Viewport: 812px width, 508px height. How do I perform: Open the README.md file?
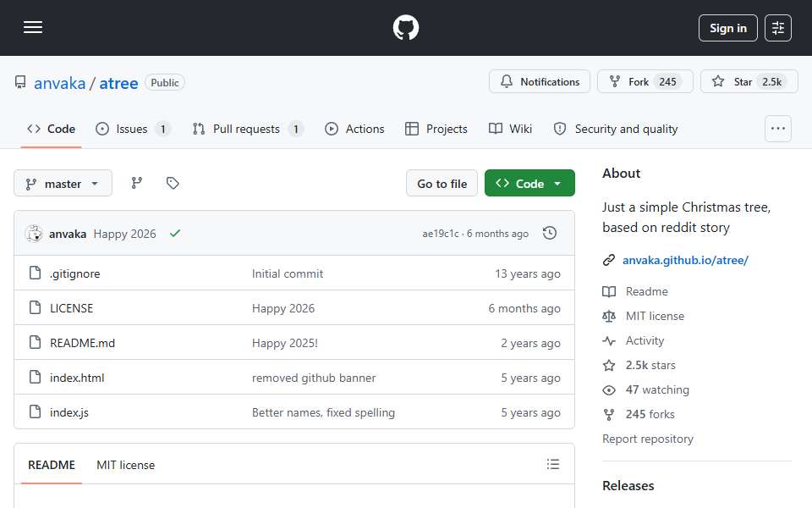pos(82,343)
